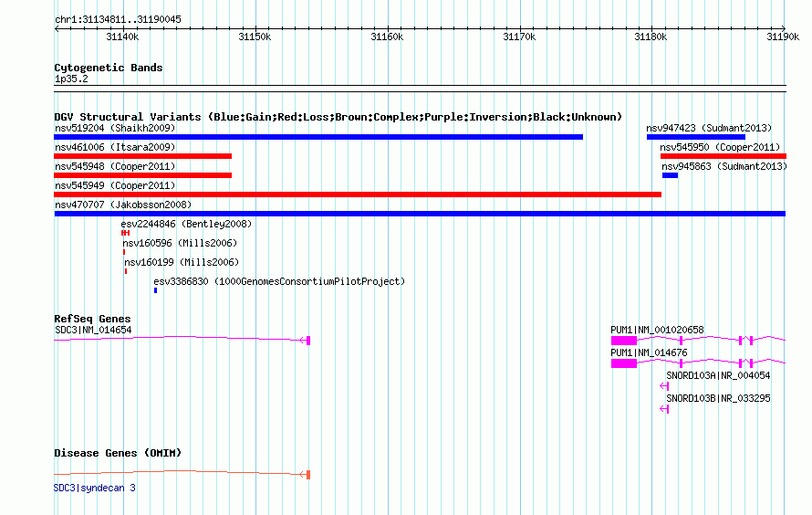Select the nsv461006 (Itsara2009) red loss bar

coord(143,156)
